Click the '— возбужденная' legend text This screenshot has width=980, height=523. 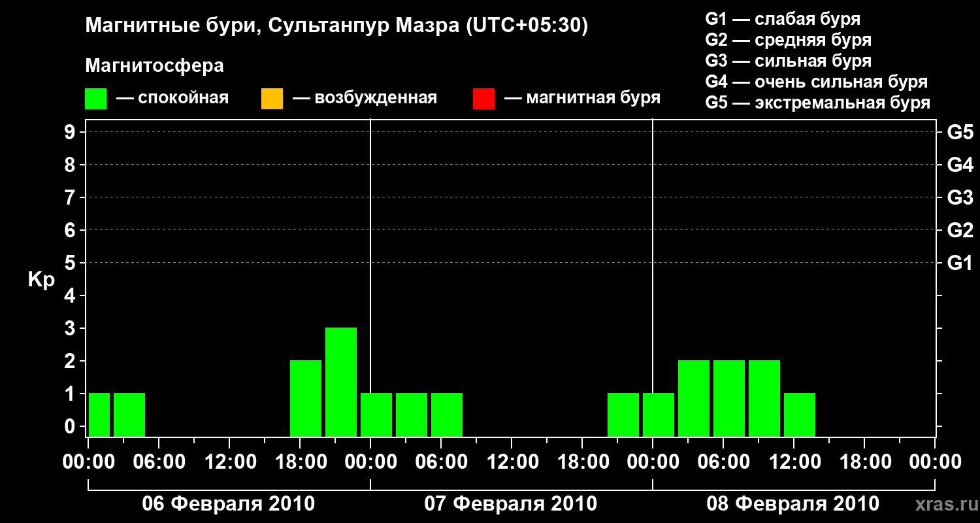tap(365, 99)
